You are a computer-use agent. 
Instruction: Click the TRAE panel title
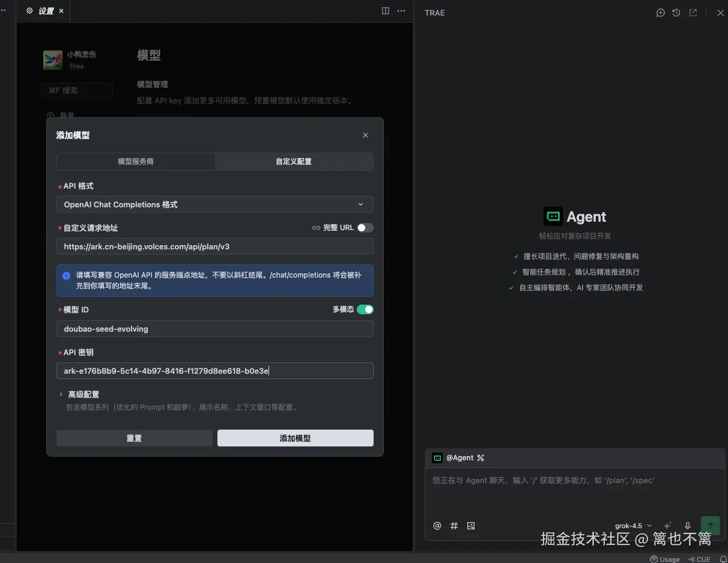point(435,13)
